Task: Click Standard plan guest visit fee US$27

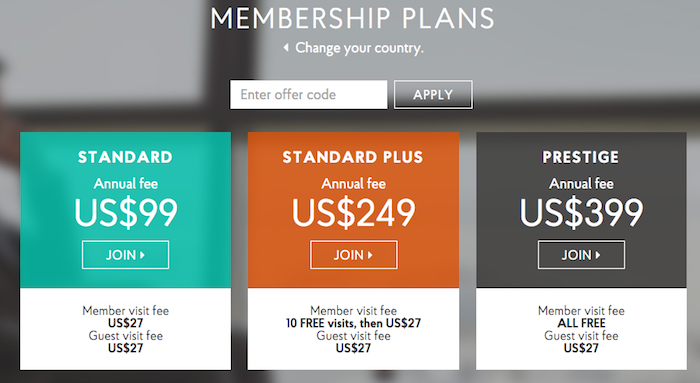Action: click(x=125, y=348)
